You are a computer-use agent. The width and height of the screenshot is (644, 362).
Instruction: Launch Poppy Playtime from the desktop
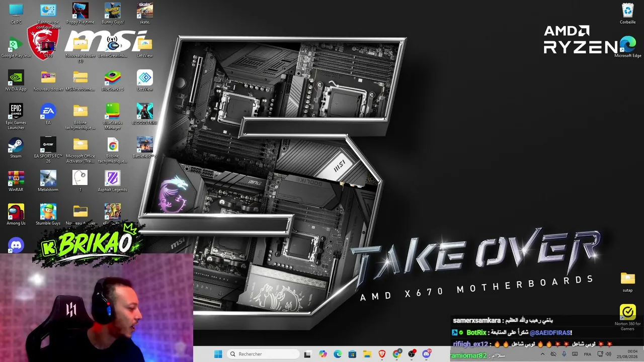coord(80,14)
